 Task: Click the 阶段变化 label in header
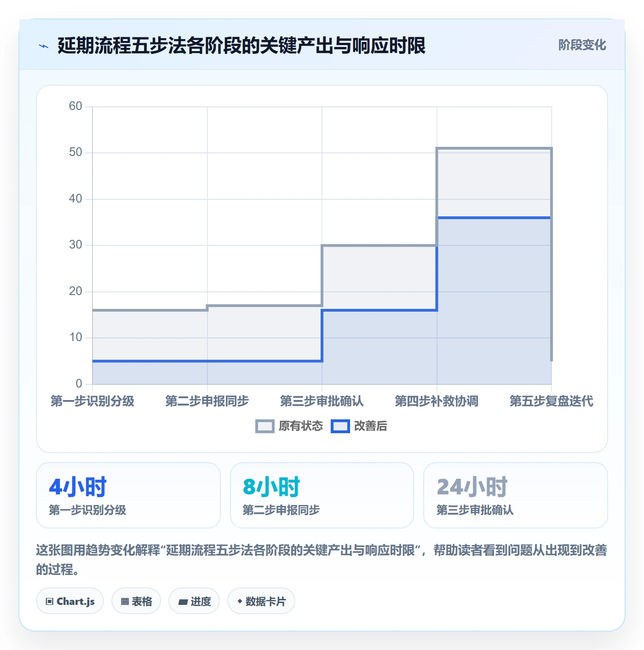coord(582,45)
